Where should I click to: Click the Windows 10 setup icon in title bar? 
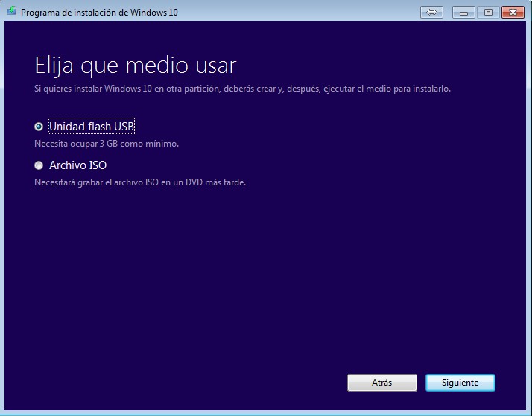pyautogui.click(x=10, y=13)
